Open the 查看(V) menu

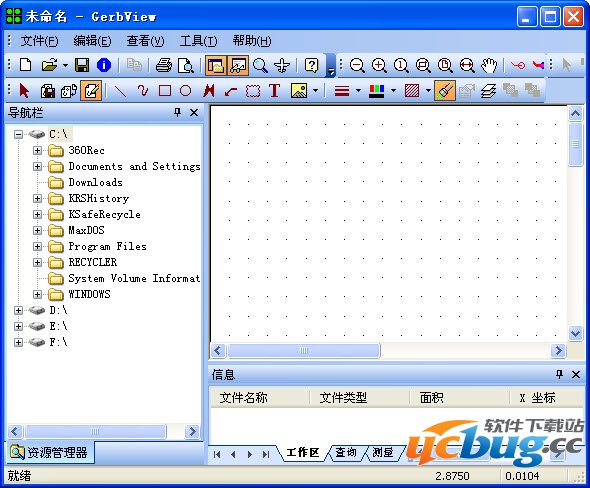point(145,41)
